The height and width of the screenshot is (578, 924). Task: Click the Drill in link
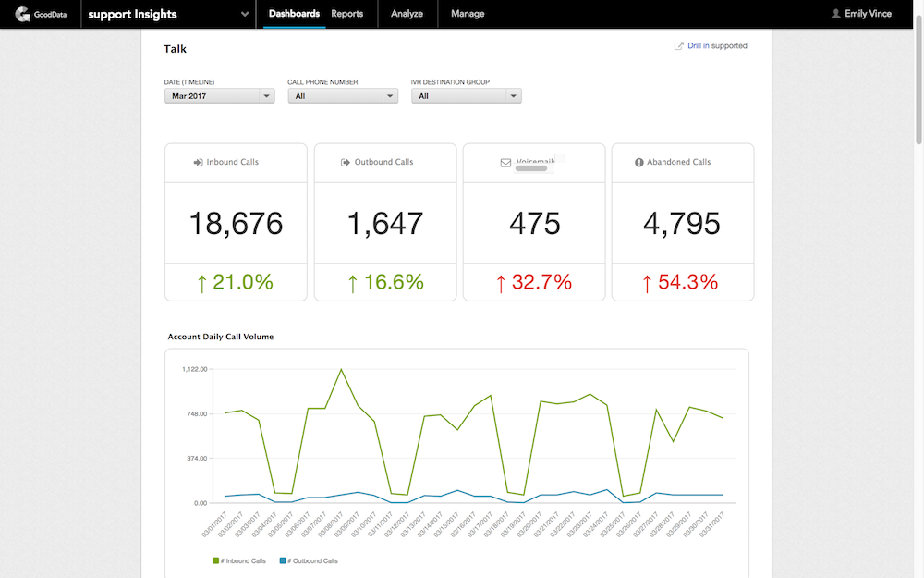[x=699, y=46]
